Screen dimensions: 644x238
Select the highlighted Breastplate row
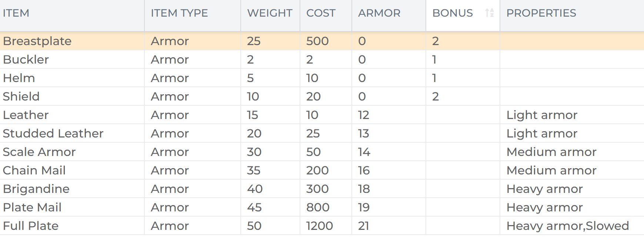click(322, 41)
